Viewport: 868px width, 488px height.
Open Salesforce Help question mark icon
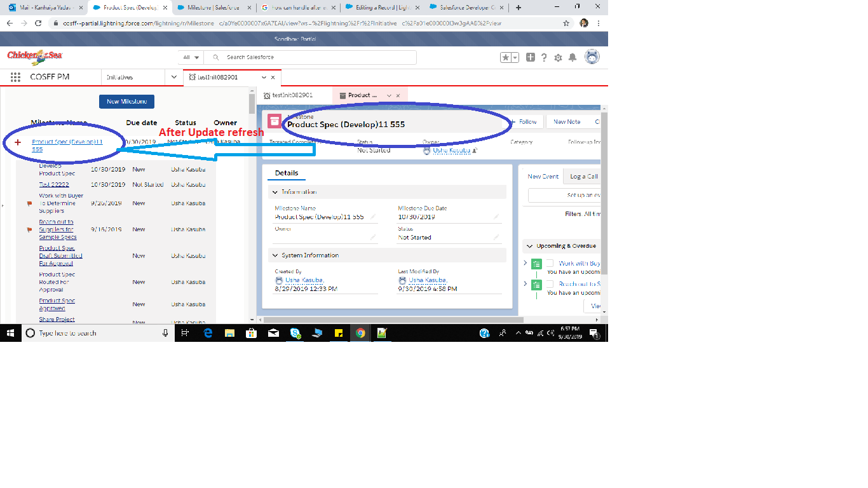click(544, 57)
